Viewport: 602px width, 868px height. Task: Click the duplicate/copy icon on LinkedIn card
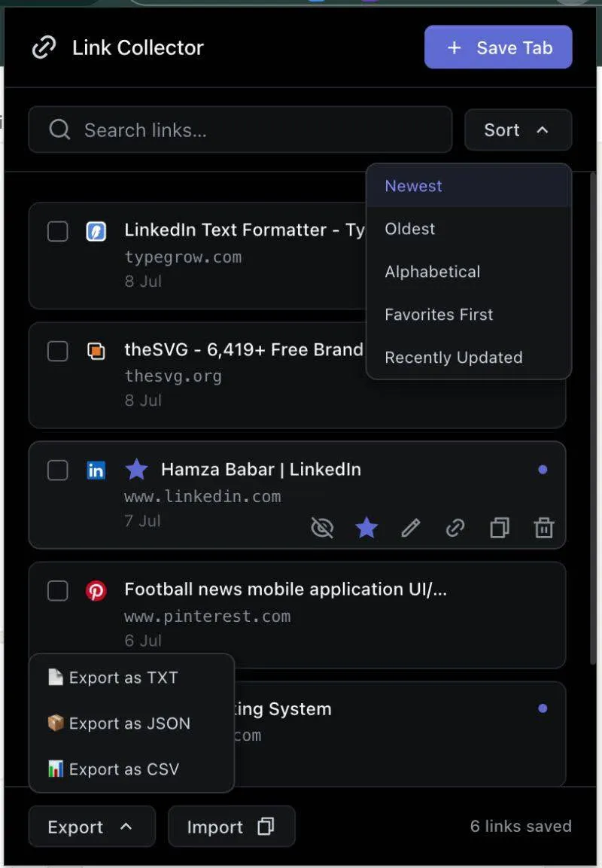[x=499, y=528]
